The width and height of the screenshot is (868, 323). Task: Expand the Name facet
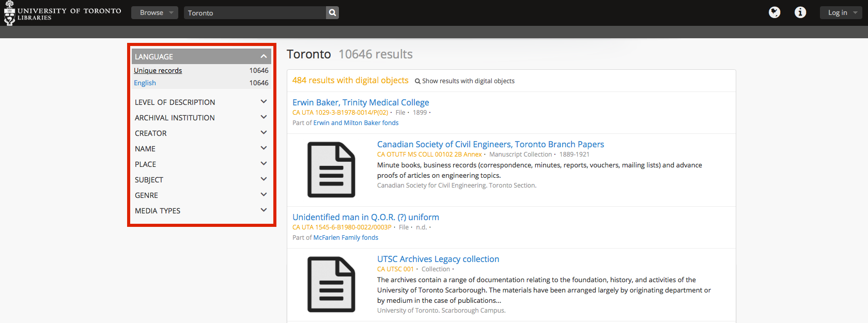(x=202, y=149)
